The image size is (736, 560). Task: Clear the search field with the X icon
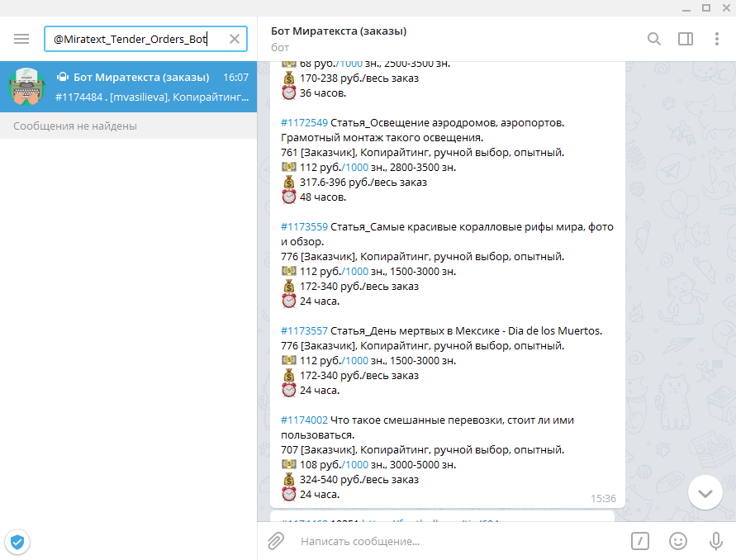coord(235,39)
